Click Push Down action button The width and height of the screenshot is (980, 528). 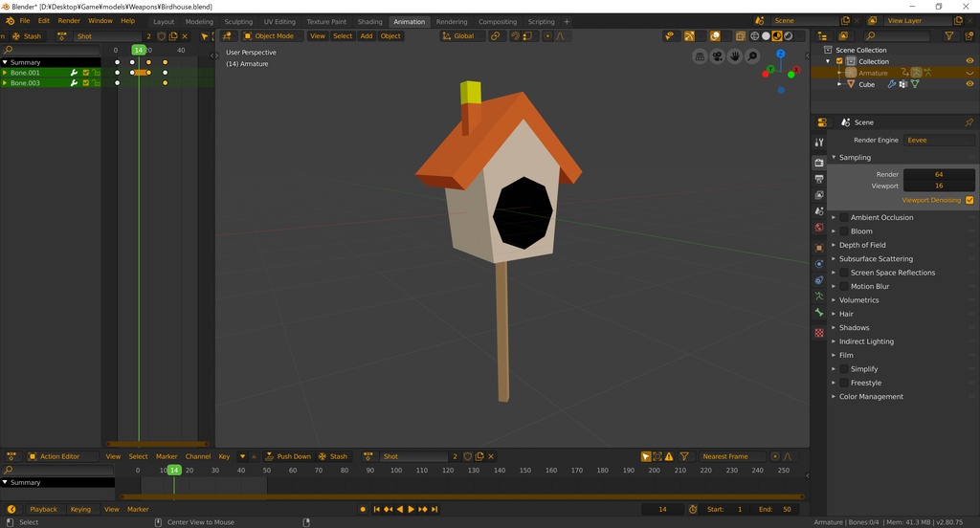pyautogui.click(x=288, y=457)
